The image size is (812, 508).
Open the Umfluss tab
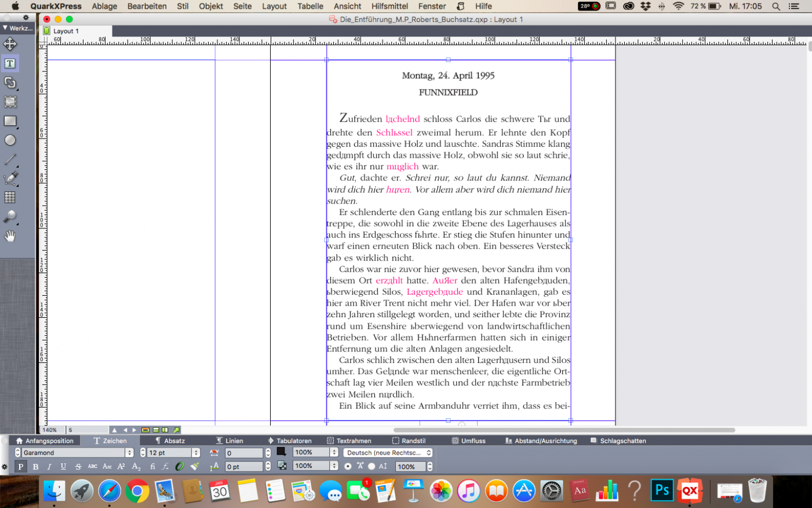click(x=468, y=441)
